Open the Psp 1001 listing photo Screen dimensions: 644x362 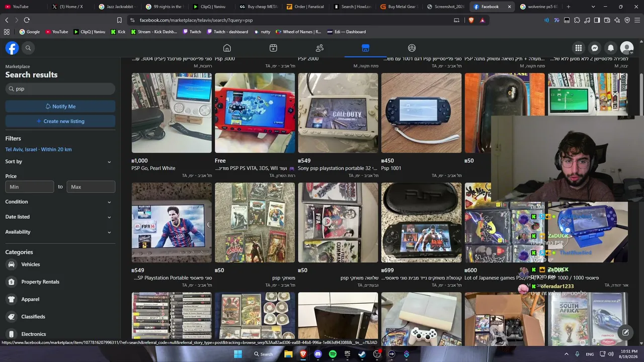pos(421,113)
